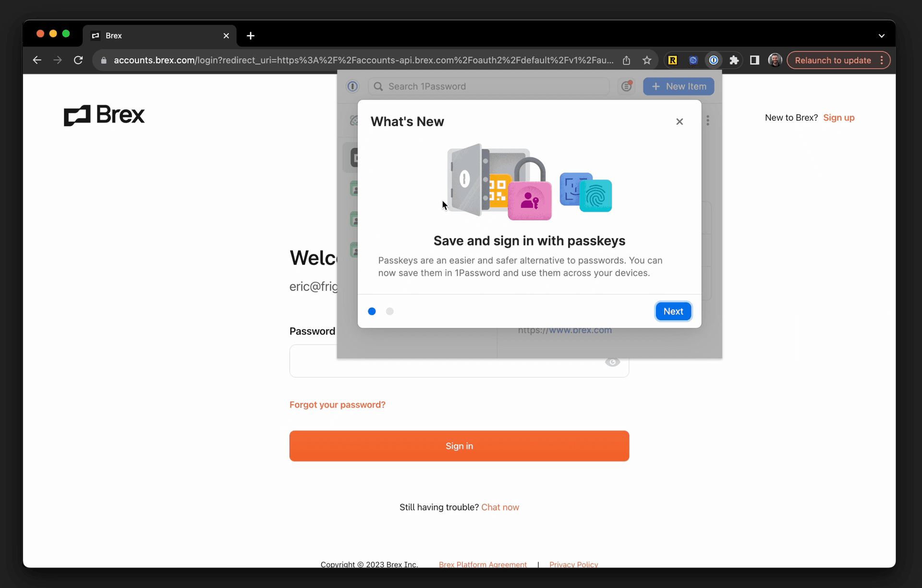
Task: Click the Next button in What's New
Action: (673, 311)
